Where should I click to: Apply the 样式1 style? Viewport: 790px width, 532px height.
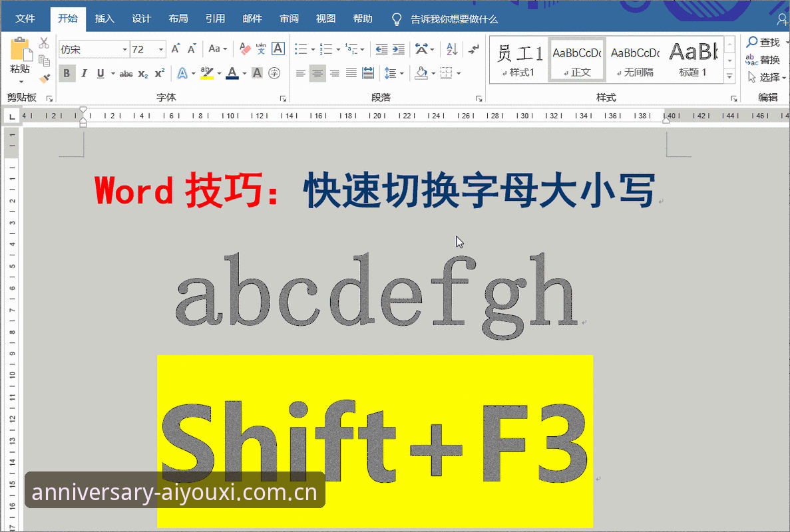pyautogui.click(x=519, y=59)
